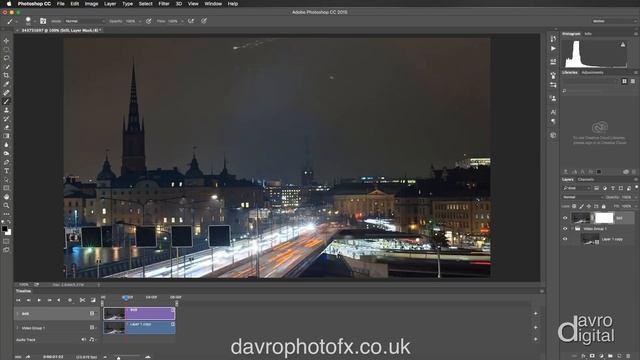Select the Eraser tool
Screen dimensions: 640x360
pyautogui.click(x=6, y=127)
